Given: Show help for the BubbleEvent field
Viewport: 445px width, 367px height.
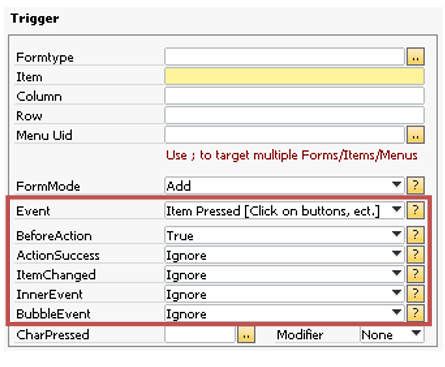Looking at the screenshot, I should click(x=415, y=313).
